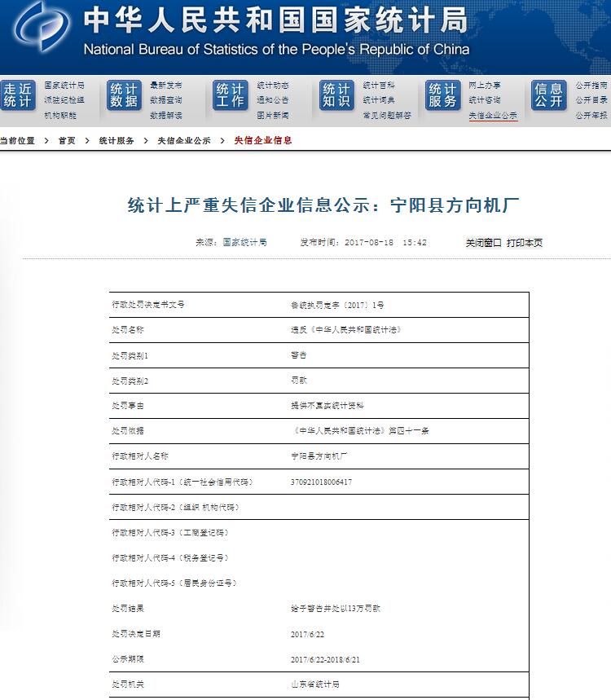Select penalty type value 警告

[x=299, y=355]
